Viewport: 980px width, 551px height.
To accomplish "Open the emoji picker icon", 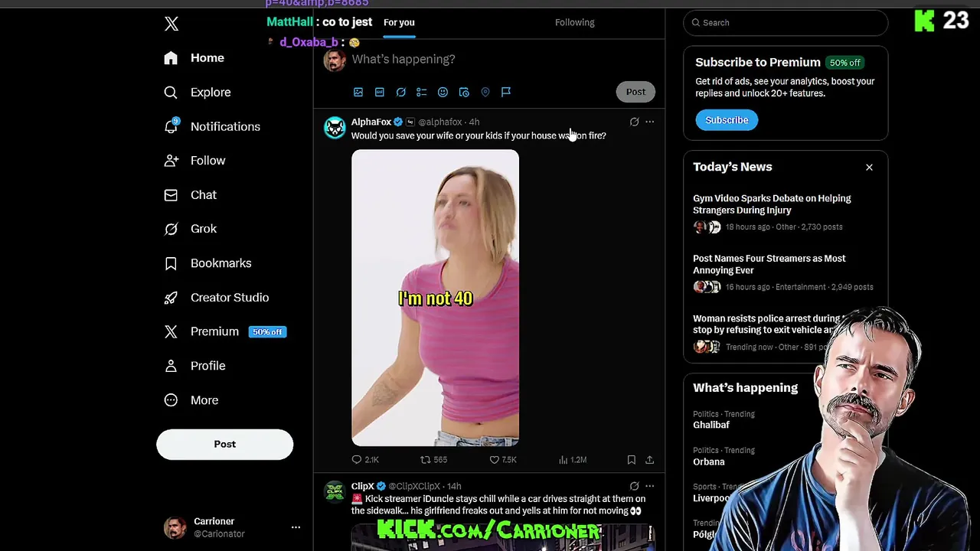I will 443,92.
